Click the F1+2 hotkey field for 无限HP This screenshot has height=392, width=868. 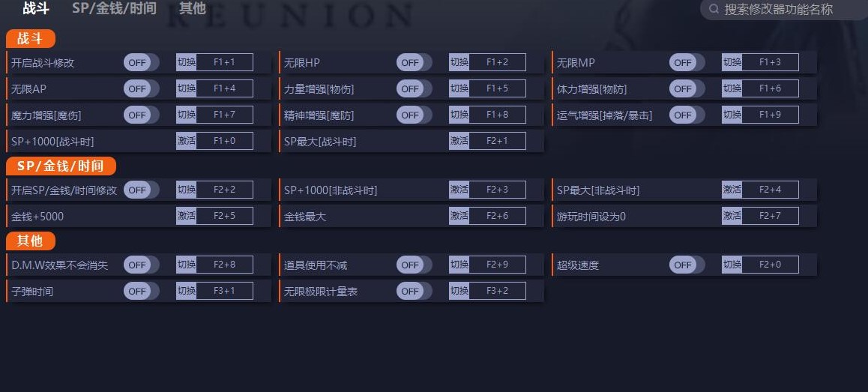click(x=497, y=62)
